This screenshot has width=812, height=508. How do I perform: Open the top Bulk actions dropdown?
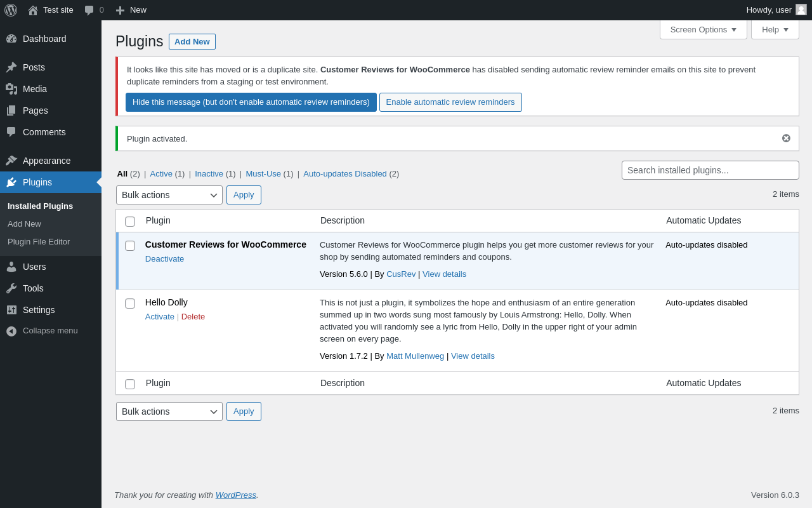pos(169,195)
